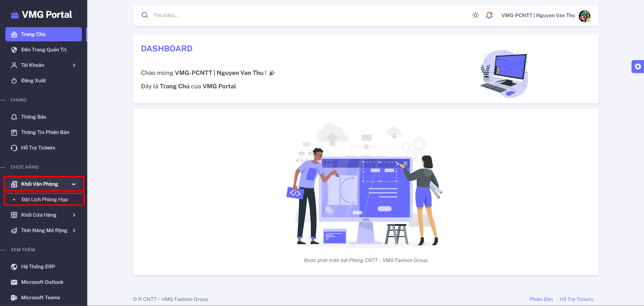
Task: Collapse the Khối Văn Phòng menu
Action: pos(44,184)
